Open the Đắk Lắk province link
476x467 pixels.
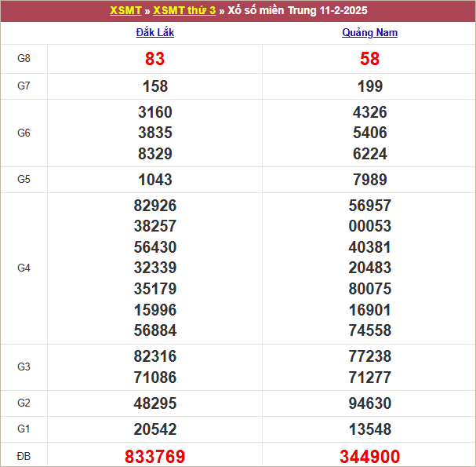154,32
